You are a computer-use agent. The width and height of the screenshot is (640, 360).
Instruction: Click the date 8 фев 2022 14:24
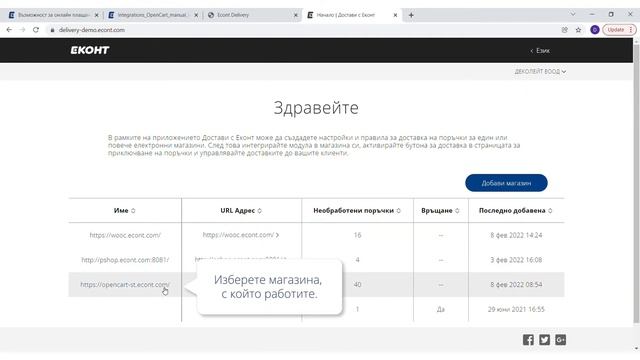click(x=516, y=235)
